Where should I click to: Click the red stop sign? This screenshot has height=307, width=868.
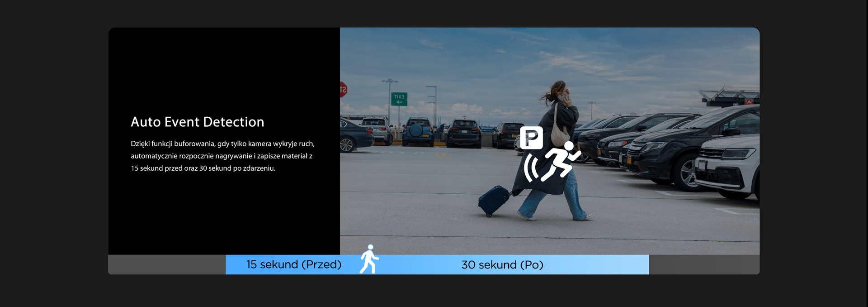pyautogui.click(x=343, y=89)
